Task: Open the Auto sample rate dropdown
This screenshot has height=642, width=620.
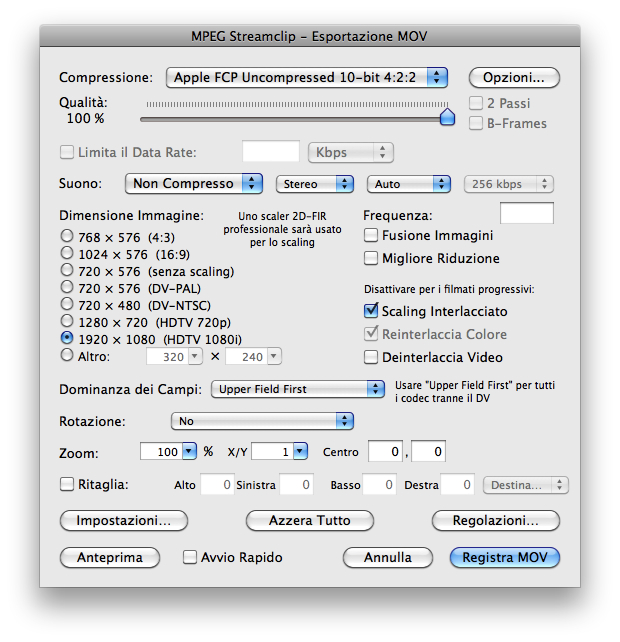Action: 409,184
